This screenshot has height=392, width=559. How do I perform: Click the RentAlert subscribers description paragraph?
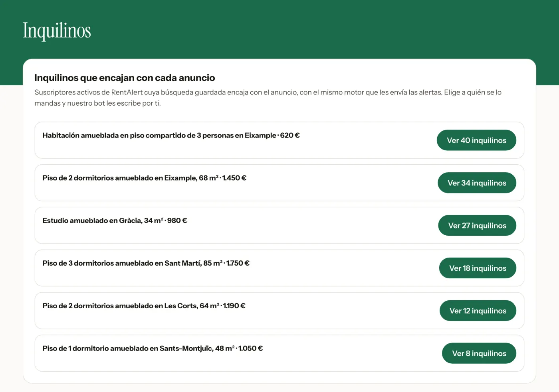click(x=268, y=98)
